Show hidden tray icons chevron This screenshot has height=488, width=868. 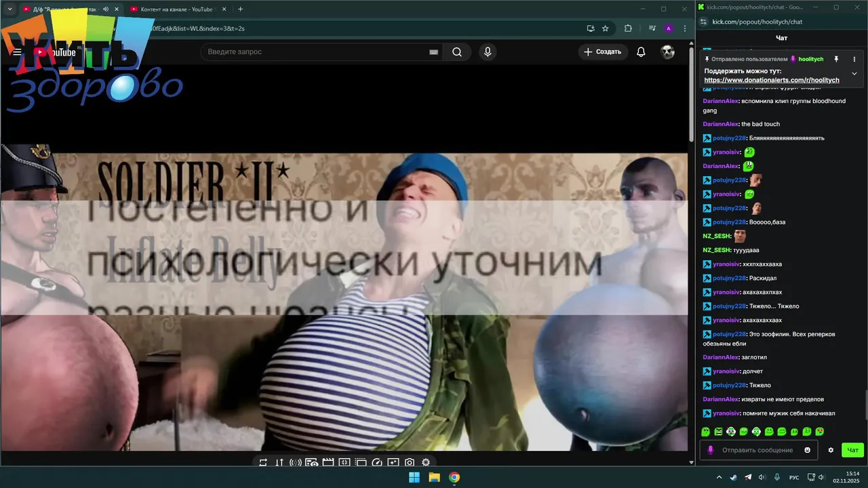(x=719, y=477)
